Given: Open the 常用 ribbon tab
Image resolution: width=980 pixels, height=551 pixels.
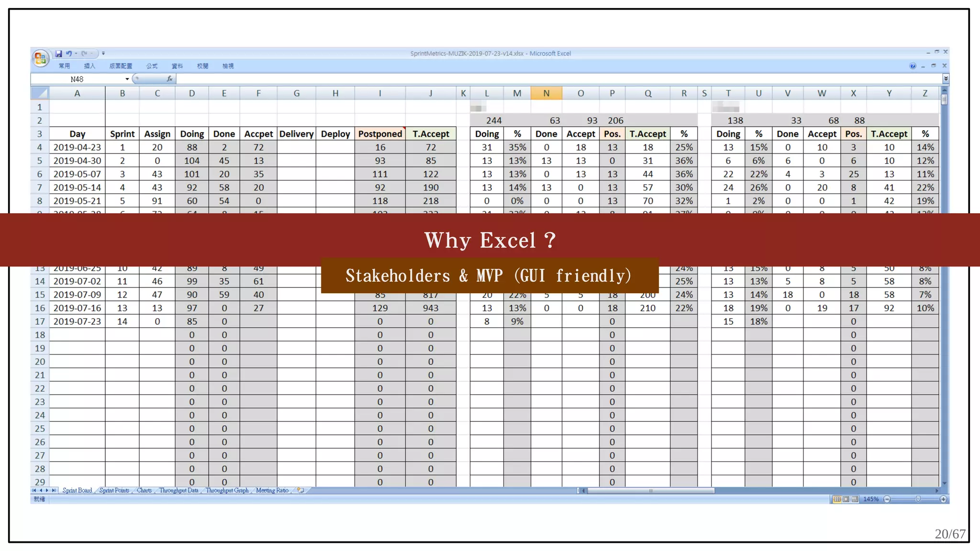Looking at the screenshot, I should (64, 66).
